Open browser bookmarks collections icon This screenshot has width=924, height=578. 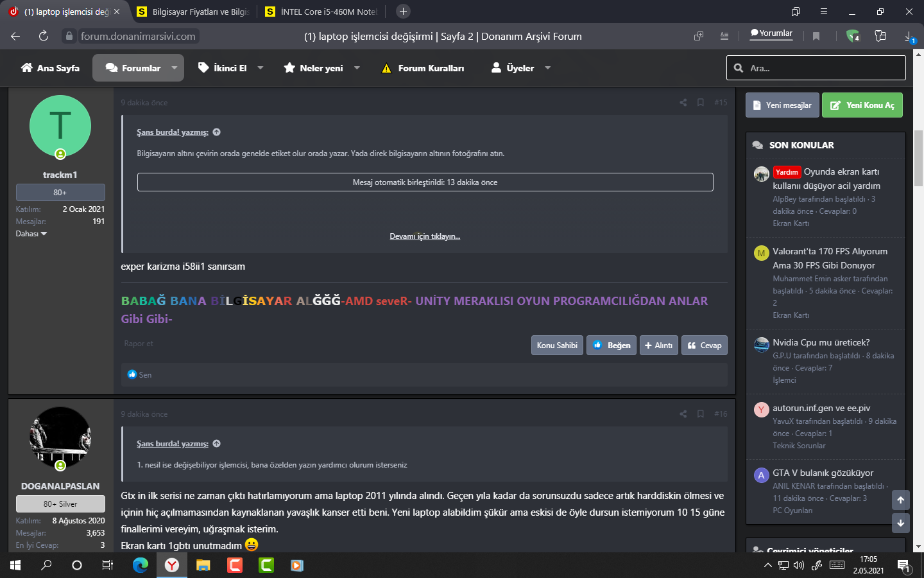click(x=796, y=12)
